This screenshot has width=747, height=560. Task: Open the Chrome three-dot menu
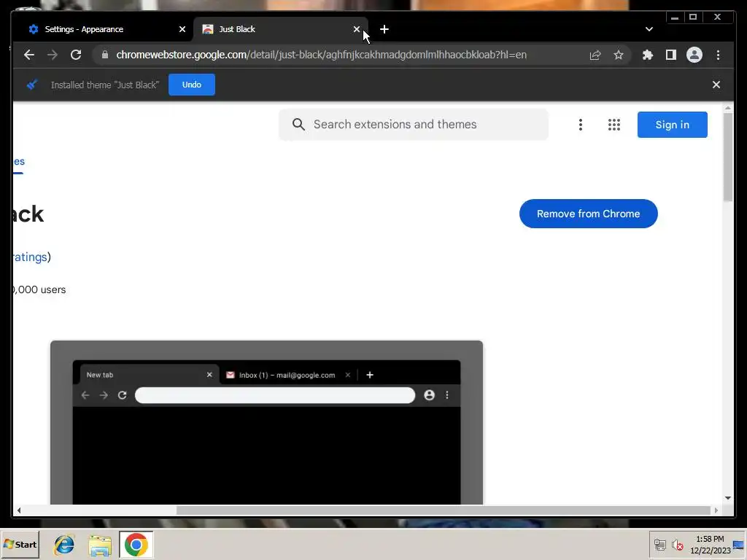pos(718,55)
